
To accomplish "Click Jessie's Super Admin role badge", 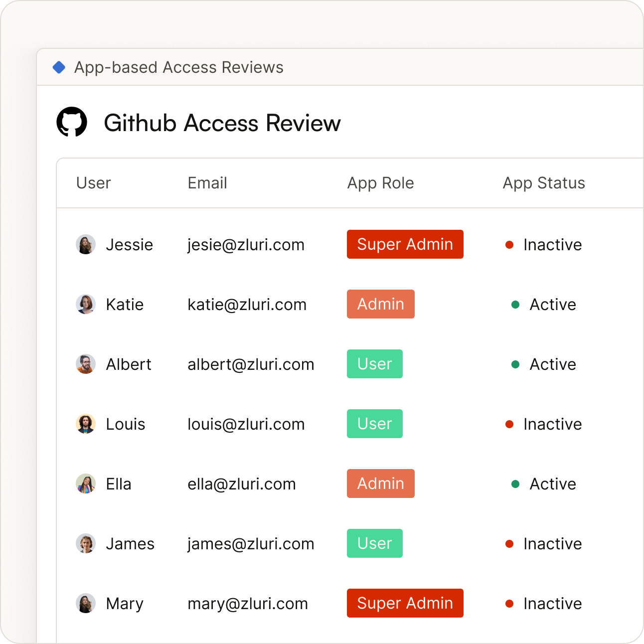I will [405, 244].
